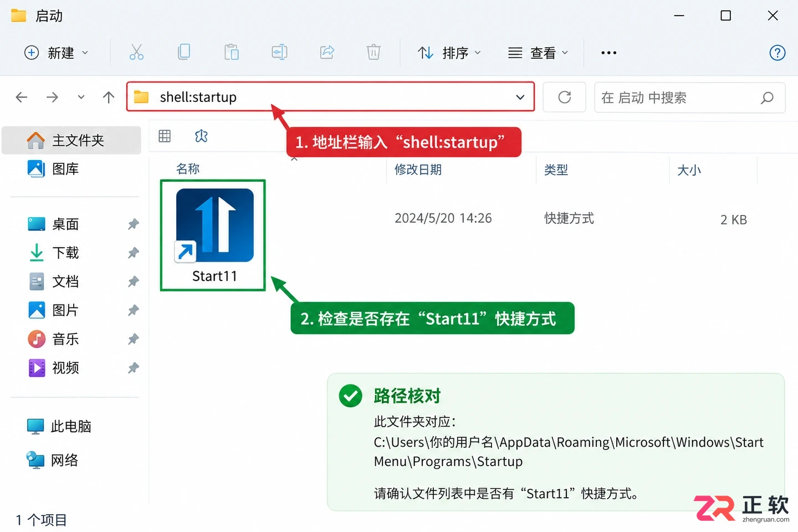Go up one folder level

tap(109, 98)
